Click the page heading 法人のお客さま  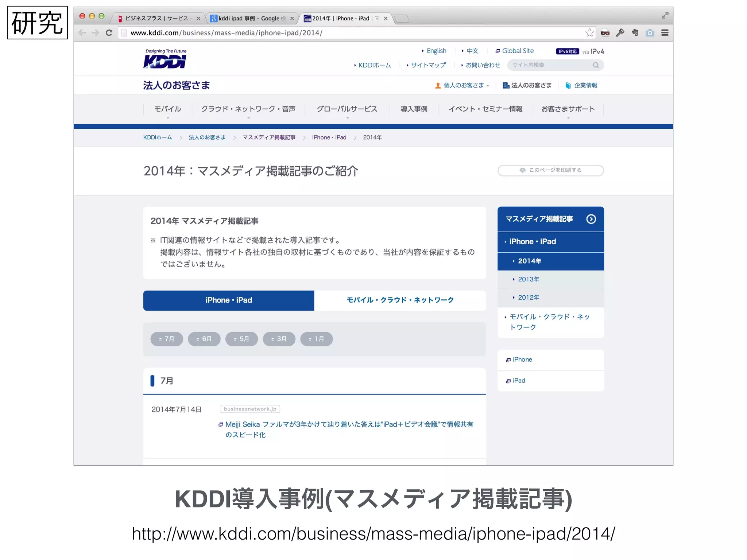(177, 85)
